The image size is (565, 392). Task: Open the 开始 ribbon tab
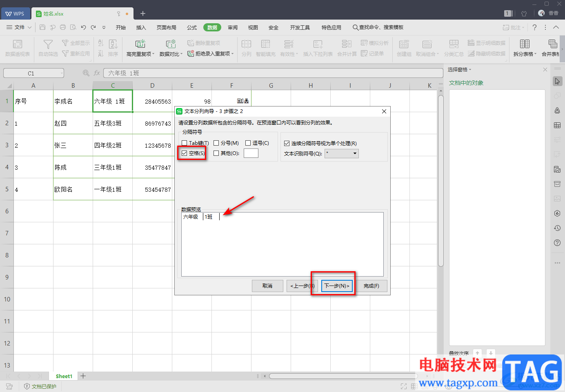coord(120,27)
